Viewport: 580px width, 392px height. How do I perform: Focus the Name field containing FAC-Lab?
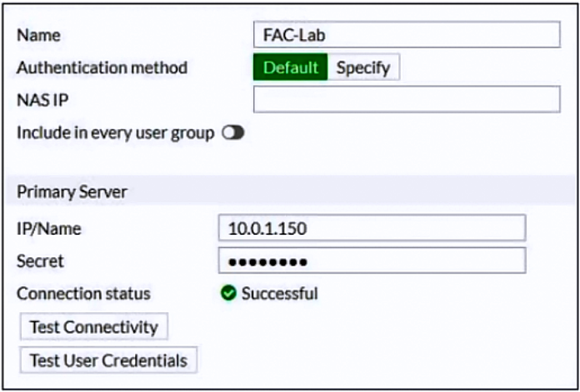point(407,35)
